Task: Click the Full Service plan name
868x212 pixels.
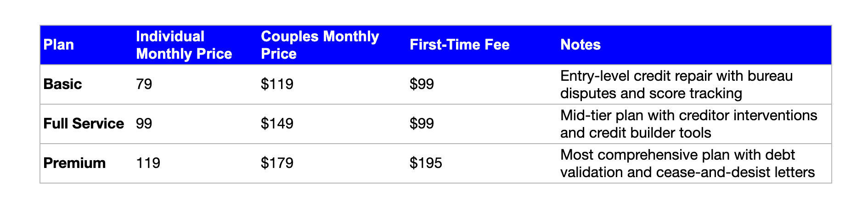Action: click(x=84, y=124)
